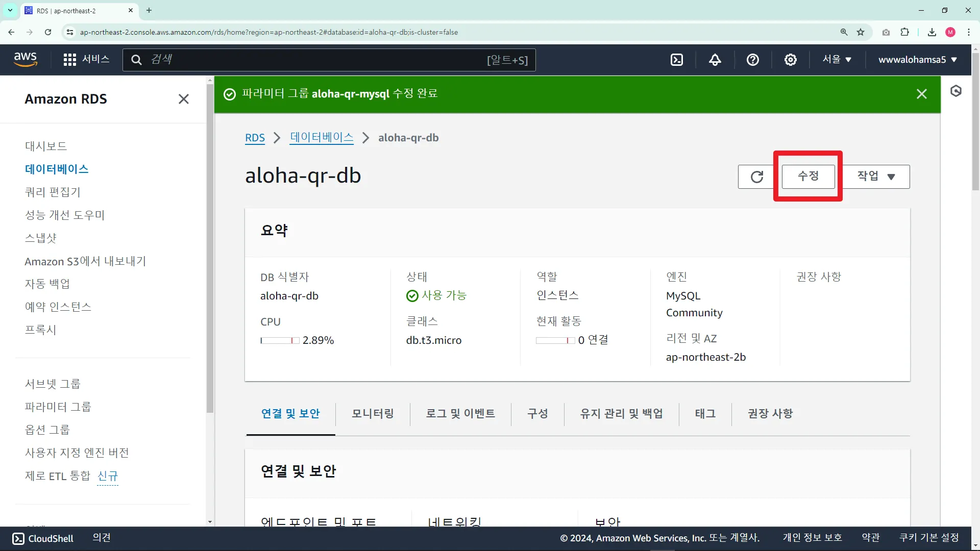Click the AWS logo home icon
Screen dimensions: 980x551
click(26, 60)
